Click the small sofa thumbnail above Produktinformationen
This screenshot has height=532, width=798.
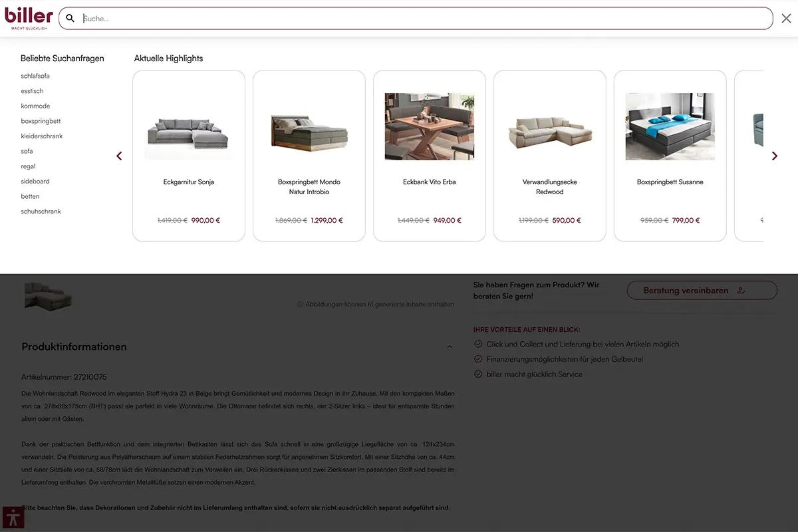48,297
